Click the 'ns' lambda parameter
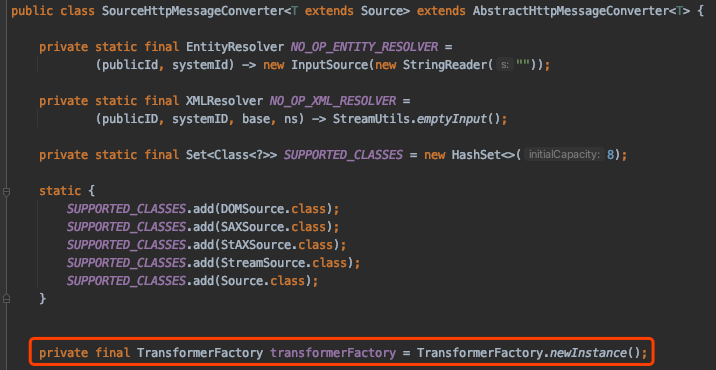Viewport: 716px width, 370px height. coord(291,119)
